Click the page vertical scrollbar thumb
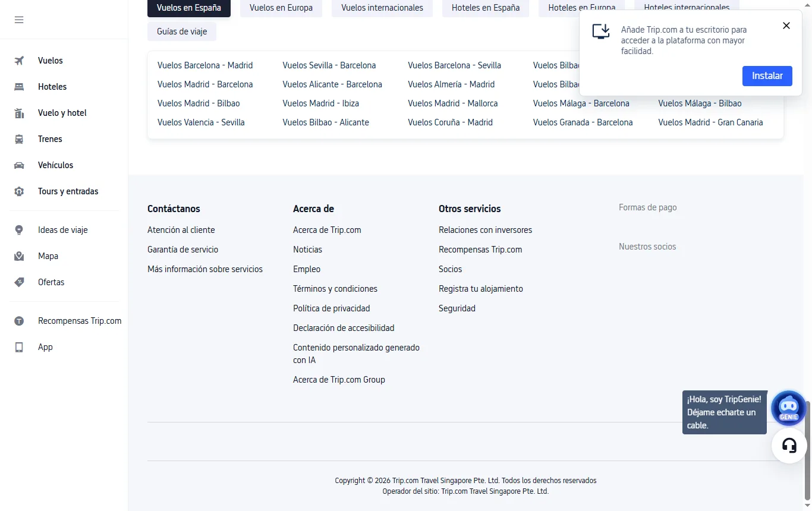812x511 pixels. (807, 450)
